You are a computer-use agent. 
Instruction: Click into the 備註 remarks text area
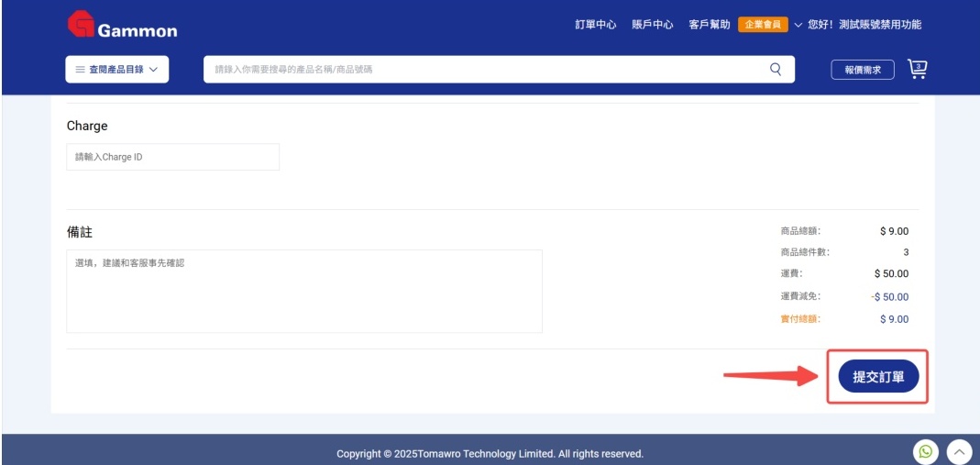(x=303, y=291)
